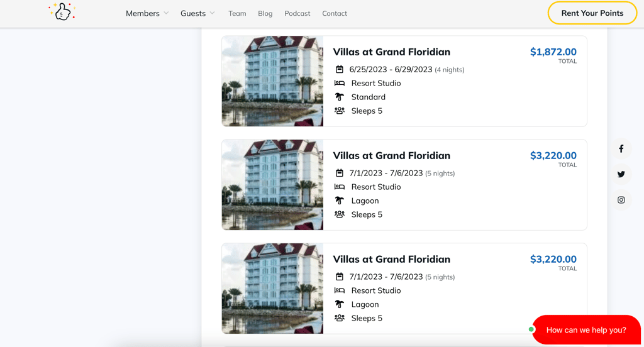The image size is (644, 347).
Task: Go to the Blog page
Action: 265,13
